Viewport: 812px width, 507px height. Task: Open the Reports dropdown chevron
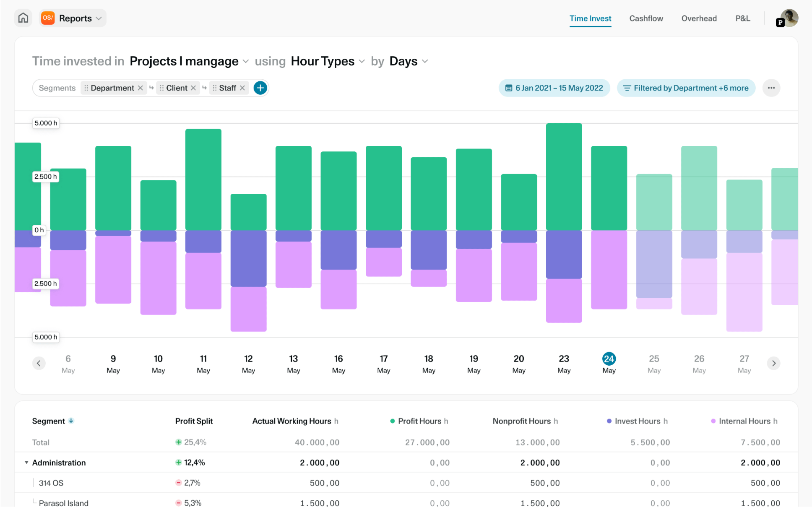[x=99, y=18]
